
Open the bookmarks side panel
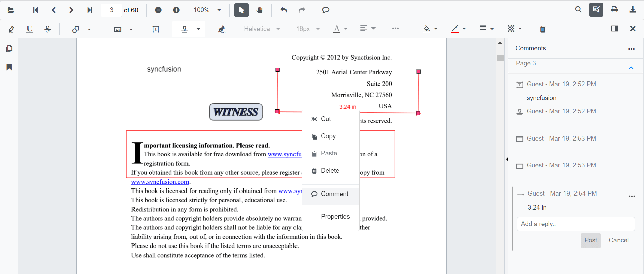9,67
